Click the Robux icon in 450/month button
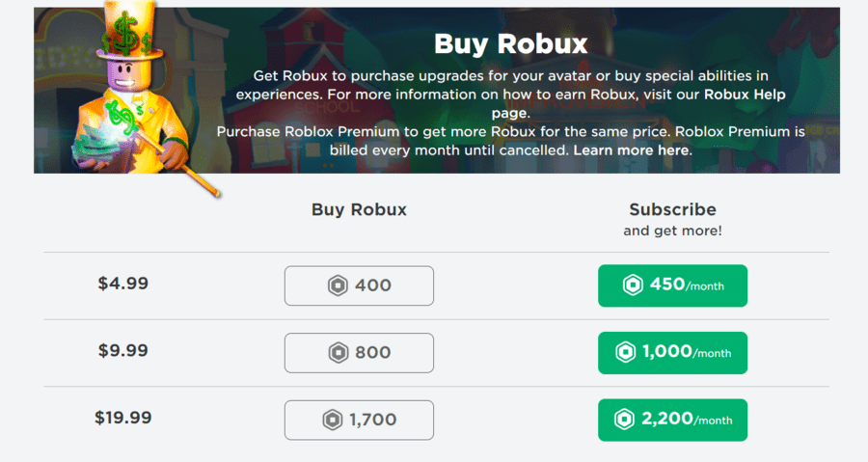The height and width of the screenshot is (462, 868). (633, 285)
